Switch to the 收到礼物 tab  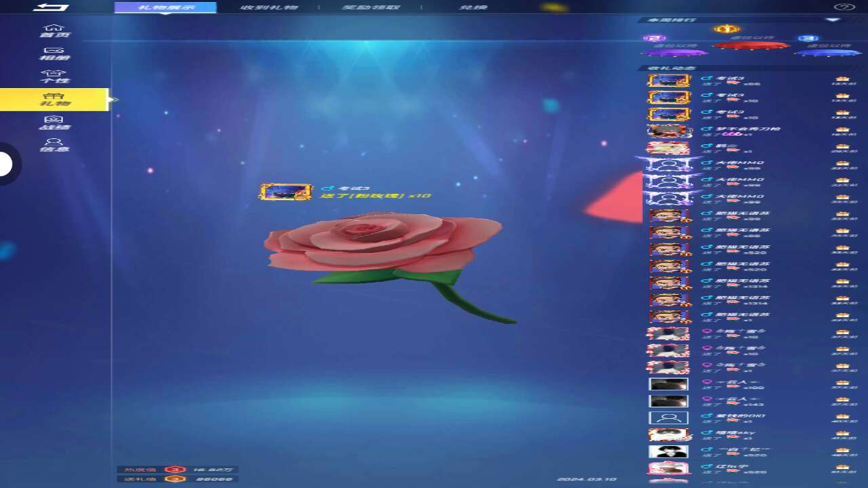(269, 8)
